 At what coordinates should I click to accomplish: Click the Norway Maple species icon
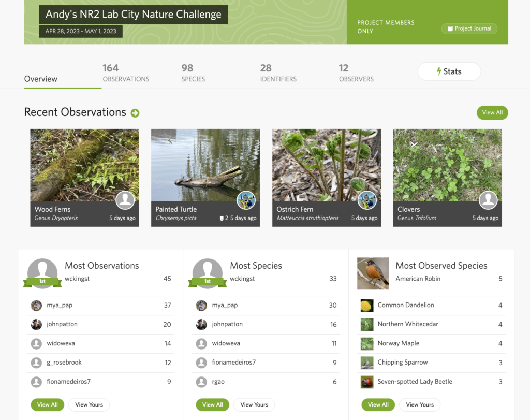(x=367, y=344)
